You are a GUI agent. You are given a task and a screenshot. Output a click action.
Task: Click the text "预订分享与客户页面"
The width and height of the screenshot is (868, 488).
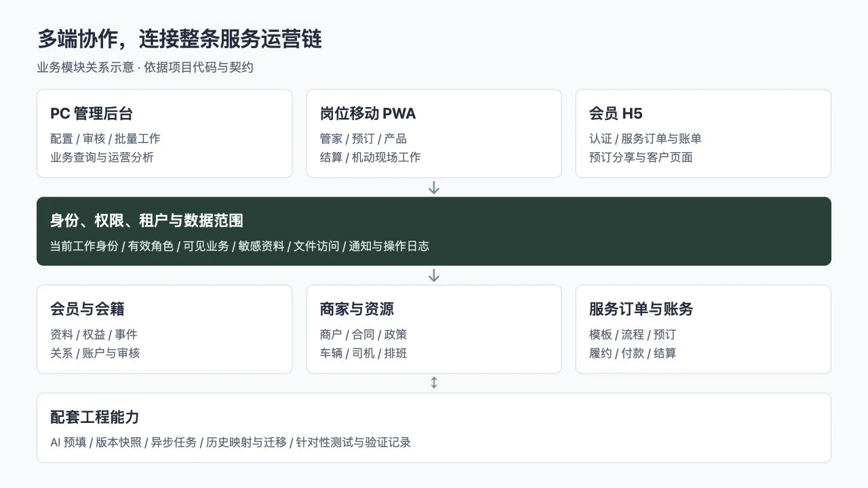641,157
